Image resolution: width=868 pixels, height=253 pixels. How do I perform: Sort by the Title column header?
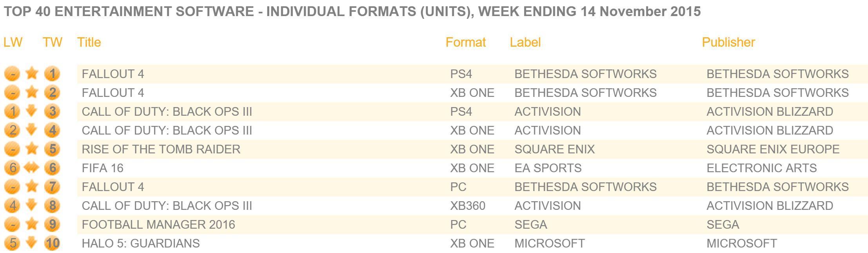pos(89,42)
